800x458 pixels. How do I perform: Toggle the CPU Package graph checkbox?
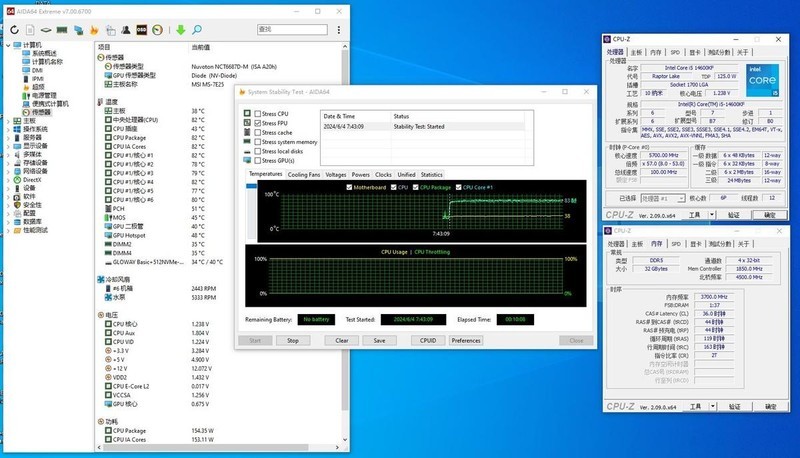coord(415,188)
